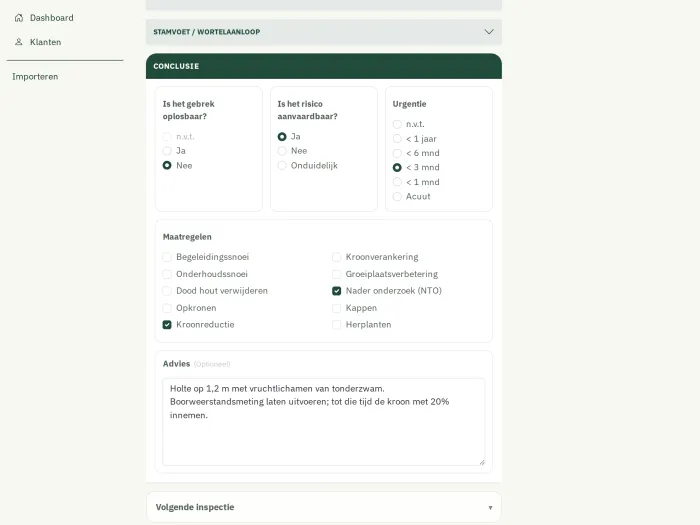Choose '< 6 mnd' urgency
Image resolution: width=700 pixels, height=525 pixels.
pyautogui.click(x=397, y=153)
